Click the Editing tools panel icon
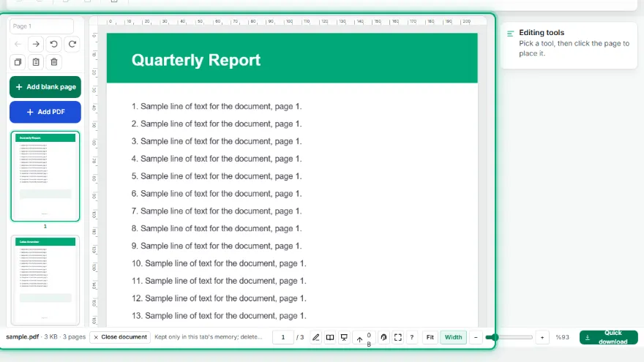 [x=510, y=34]
